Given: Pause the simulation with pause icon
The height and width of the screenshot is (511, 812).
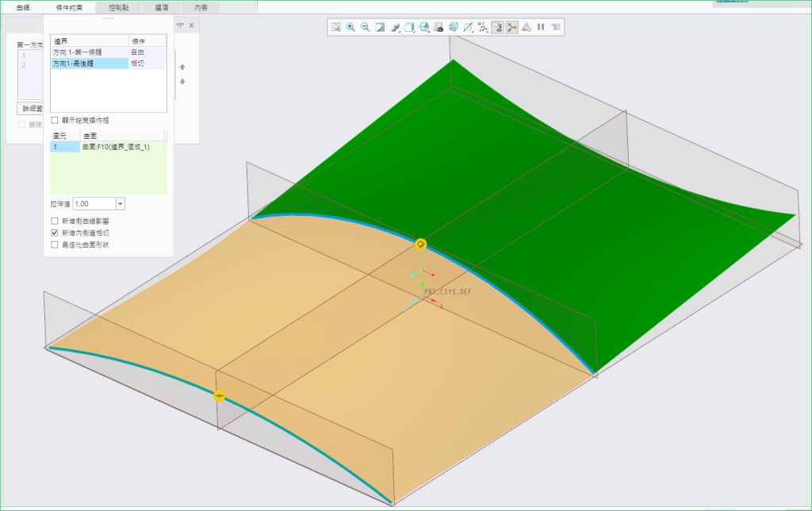Looking at the screenshot, I should (x=541, y=27).
